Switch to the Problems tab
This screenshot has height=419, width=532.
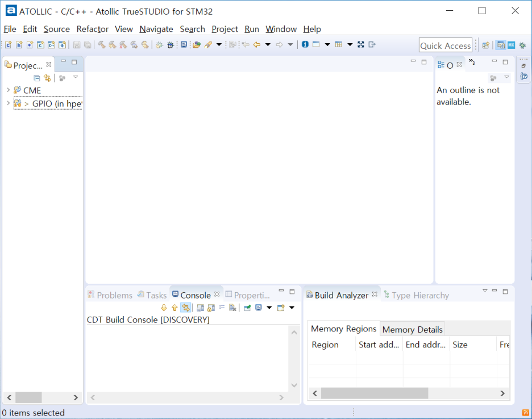tap(110, 295)
